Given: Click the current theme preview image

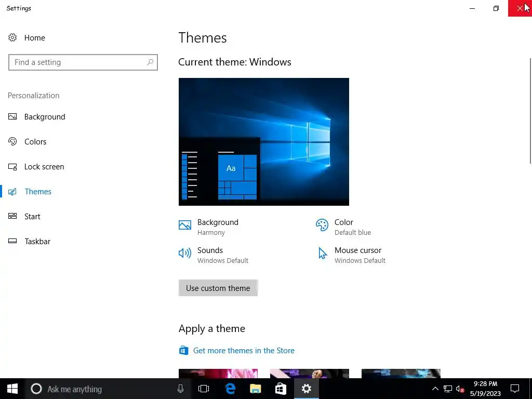Looking at the screenshot, I should [x=263, y=142].
